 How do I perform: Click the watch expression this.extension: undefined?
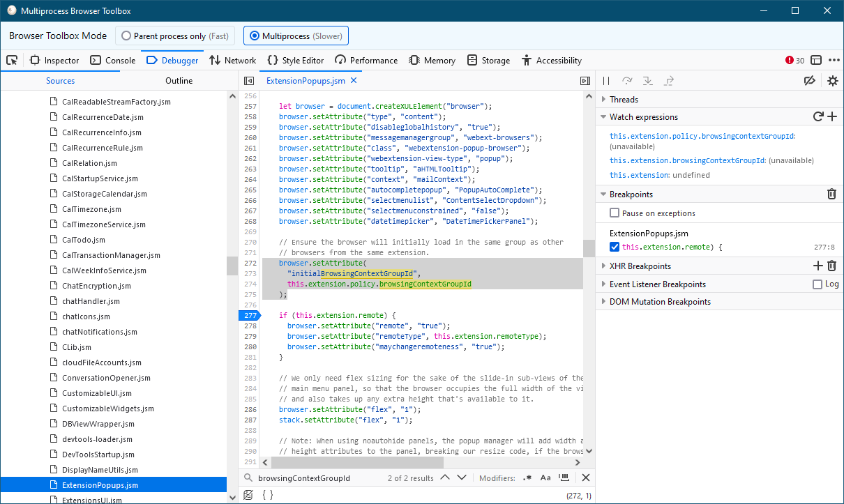(660, 176)
